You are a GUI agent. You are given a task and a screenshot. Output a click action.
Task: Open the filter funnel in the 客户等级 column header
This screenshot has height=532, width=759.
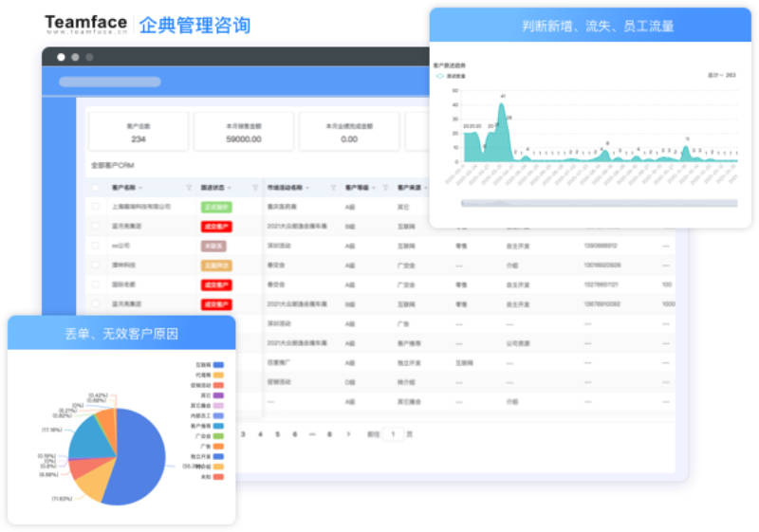coord(386,188)
